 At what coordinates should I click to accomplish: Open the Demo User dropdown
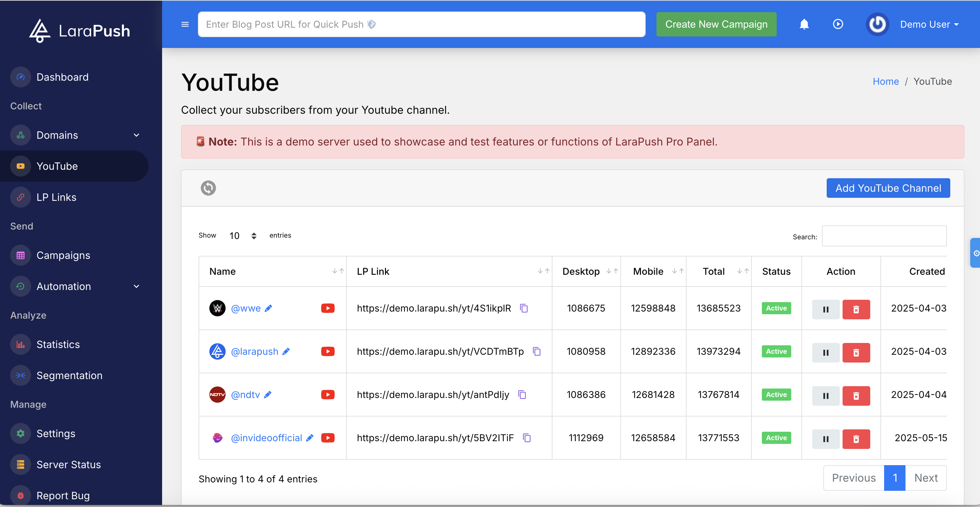[x=929, y=24]
